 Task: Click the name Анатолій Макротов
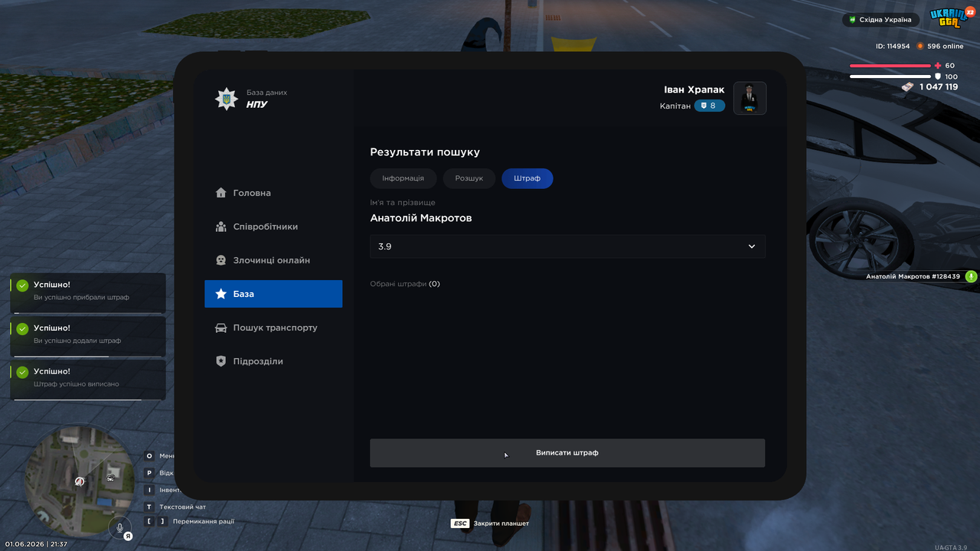[x=421, y=218]
